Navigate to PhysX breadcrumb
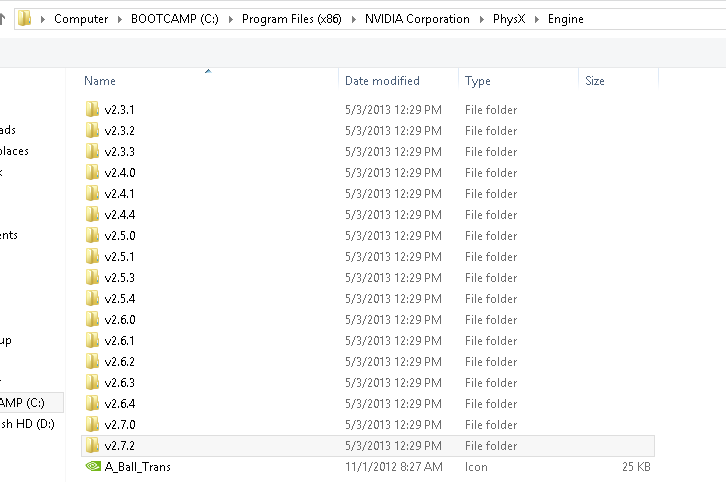Screen dimensions: 726x482 (509, 19)
